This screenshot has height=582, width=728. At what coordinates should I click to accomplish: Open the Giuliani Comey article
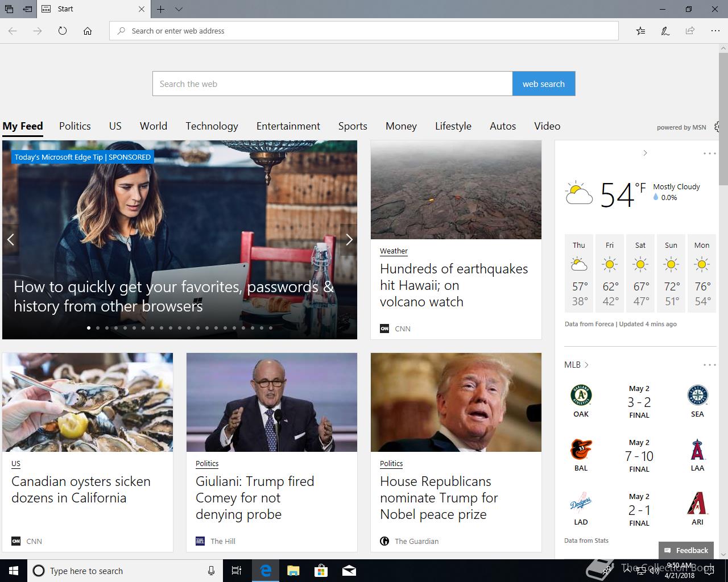coord(255,498)
